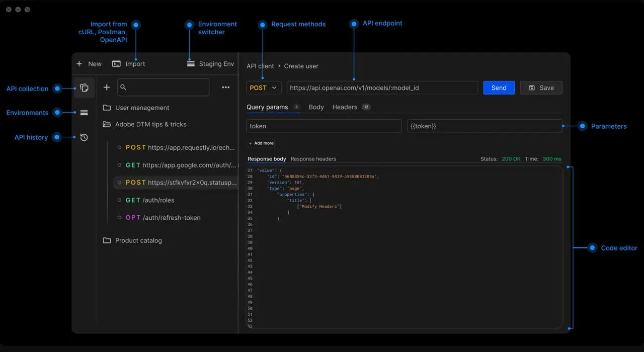This screenshot has width=644, height=352.
Task: Open the API history sidebar icon
Action: pyautogui.click(x=84, y=137)
